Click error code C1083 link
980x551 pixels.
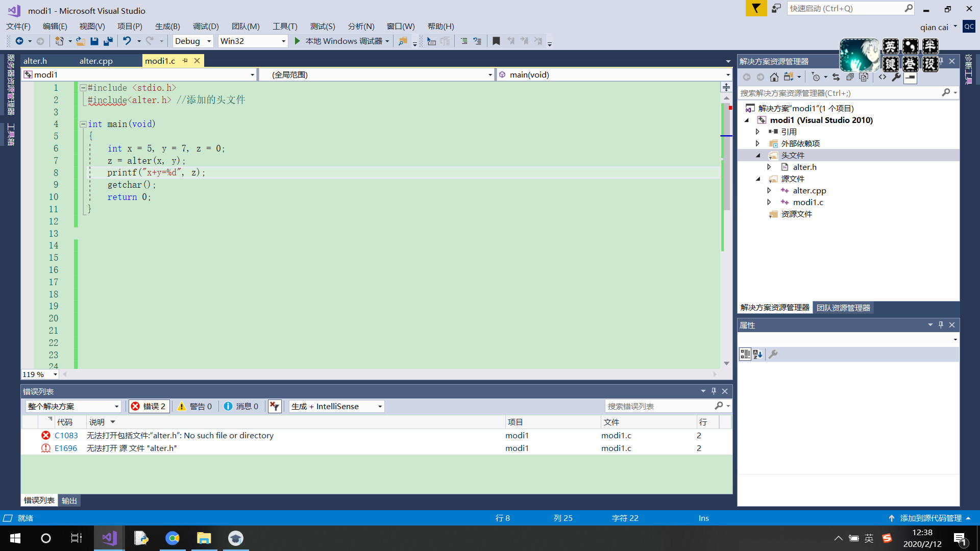pos(66,436)
